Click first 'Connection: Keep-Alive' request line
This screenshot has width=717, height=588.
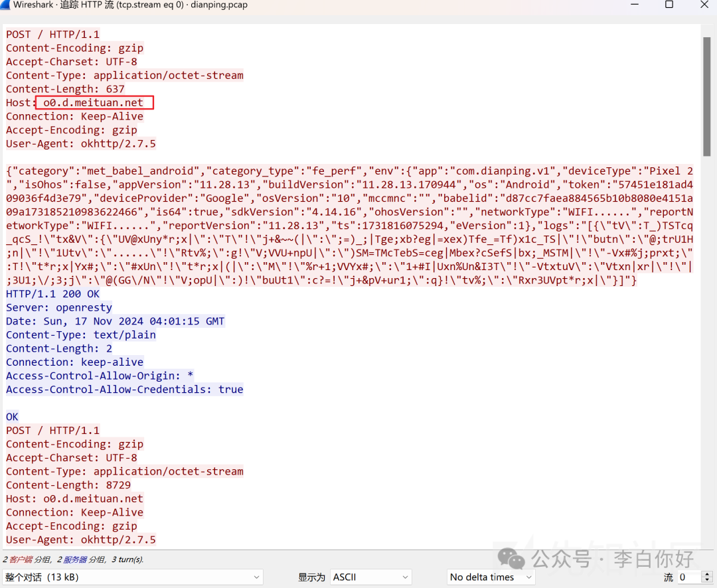tap(74, 116)
